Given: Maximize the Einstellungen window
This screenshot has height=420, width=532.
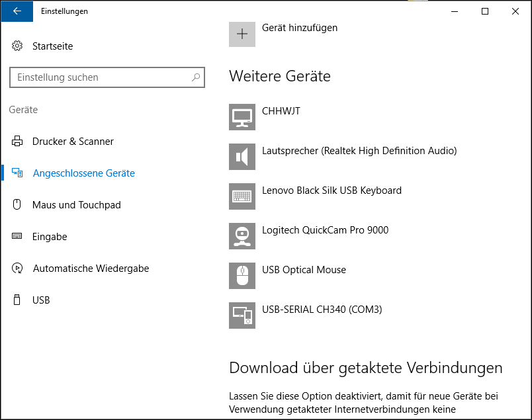Looking at the screenshot, I should (x=485, y=11).
